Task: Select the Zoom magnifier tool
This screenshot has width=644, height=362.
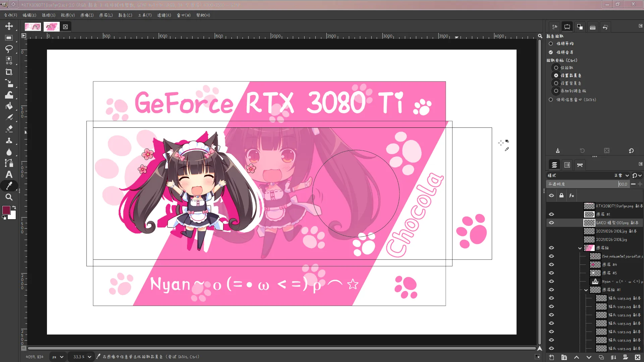Action: pos(9,197)
